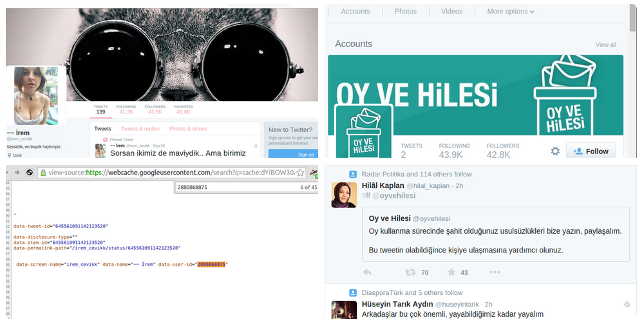Screen dimensions: 644x322
Task: Click the data-tweet-id source line
Action: [61, 226]
